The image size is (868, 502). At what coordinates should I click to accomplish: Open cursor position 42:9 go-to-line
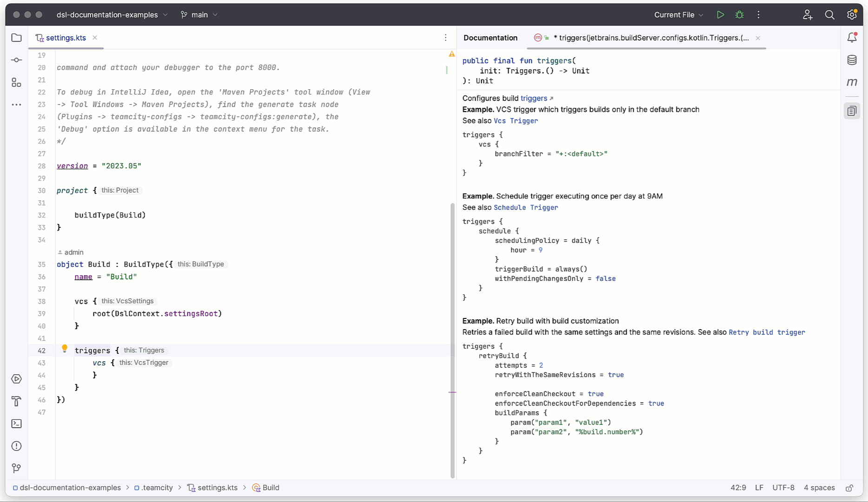(x=738, y=488)
